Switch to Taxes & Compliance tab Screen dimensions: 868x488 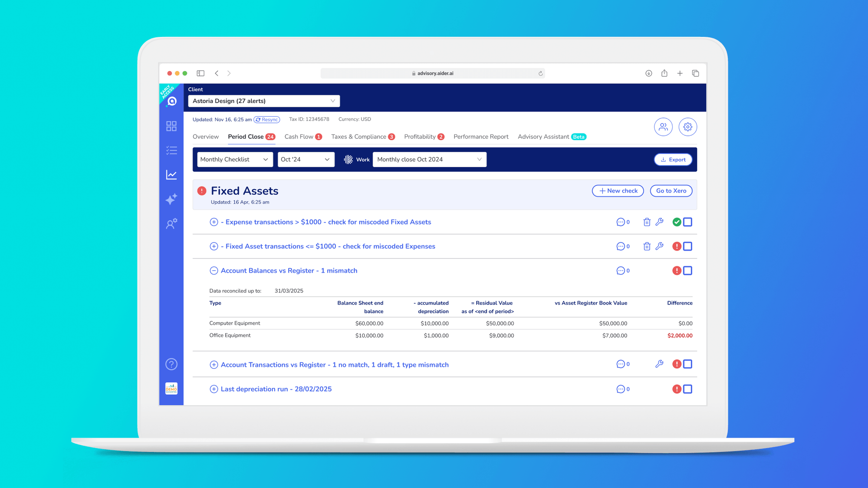click(x=363, y=137)
